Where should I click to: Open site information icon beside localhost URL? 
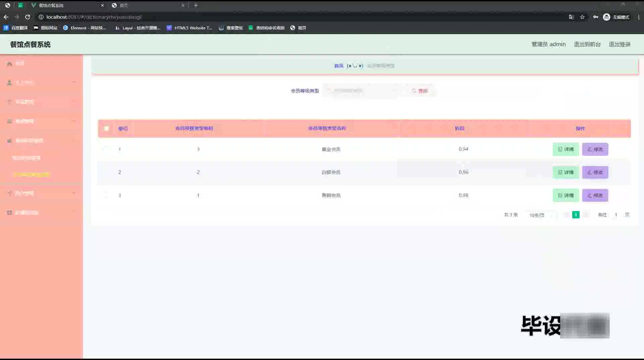point(41,17)
